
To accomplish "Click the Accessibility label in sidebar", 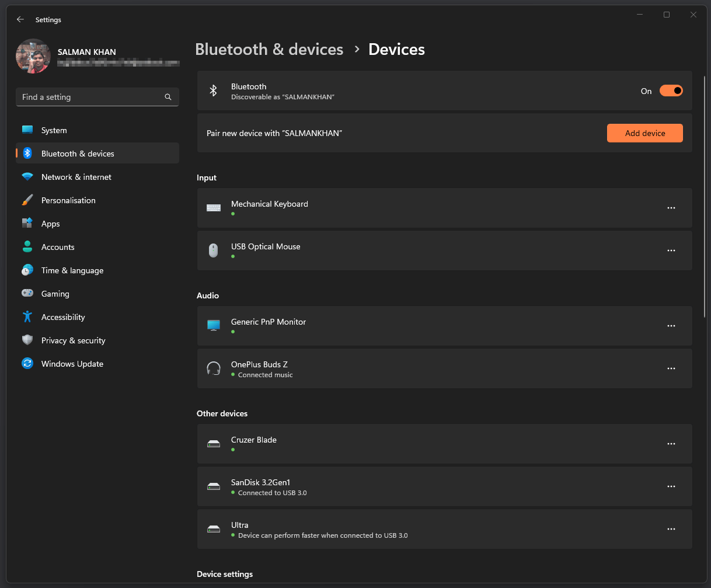I will click(63, 317).
